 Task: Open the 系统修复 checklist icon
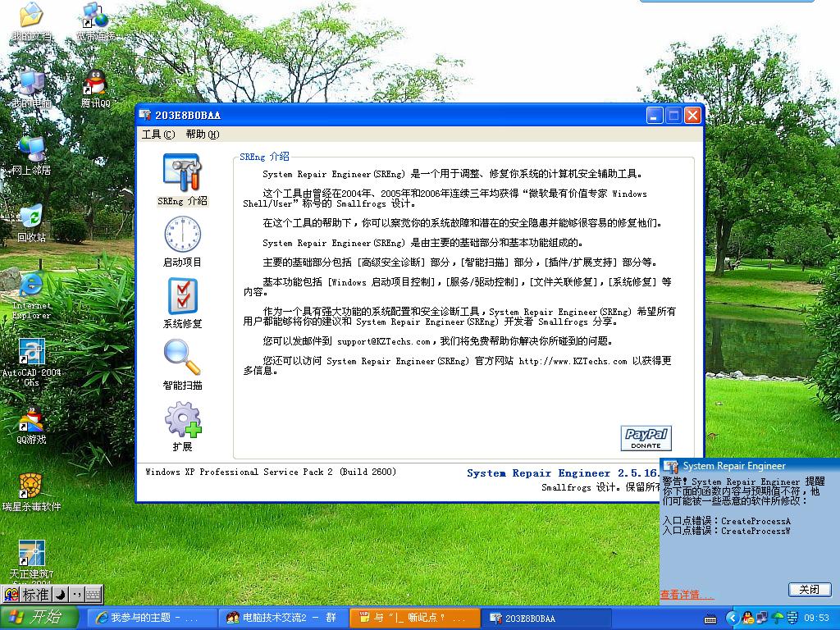tap(182, 304)
